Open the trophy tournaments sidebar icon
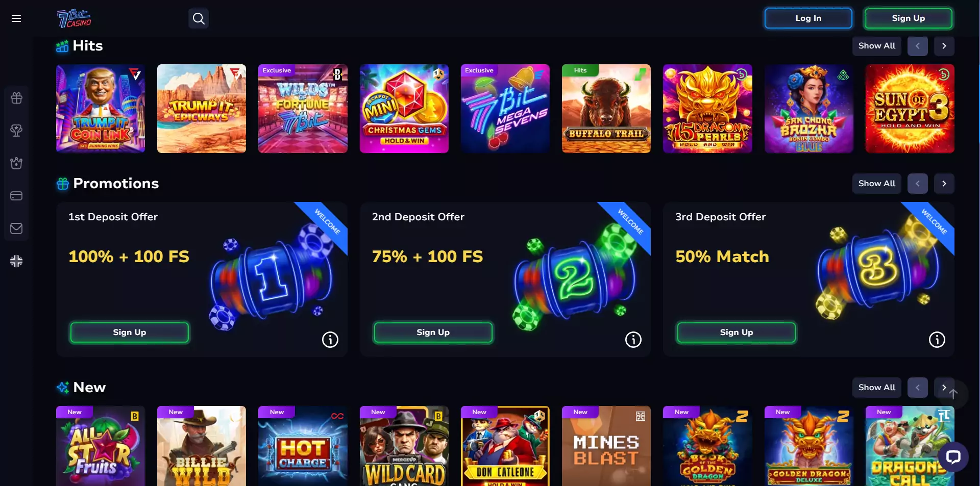The image size is (980, 486). (x=16, y=131)
